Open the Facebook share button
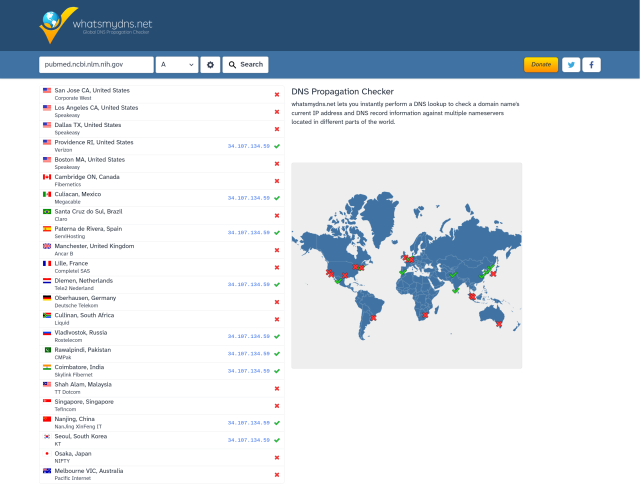Screen dimensions: 640x499 click(592, 64)
